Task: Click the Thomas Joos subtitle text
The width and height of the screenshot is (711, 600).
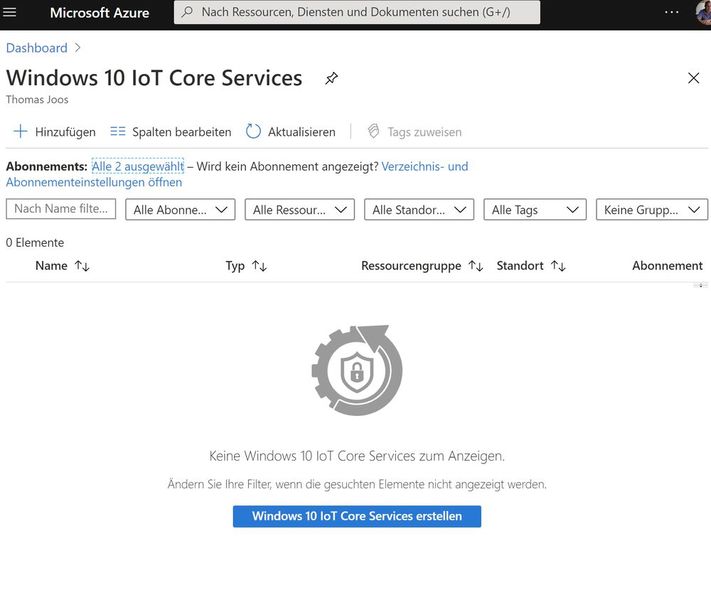Action: pos(37,100)
